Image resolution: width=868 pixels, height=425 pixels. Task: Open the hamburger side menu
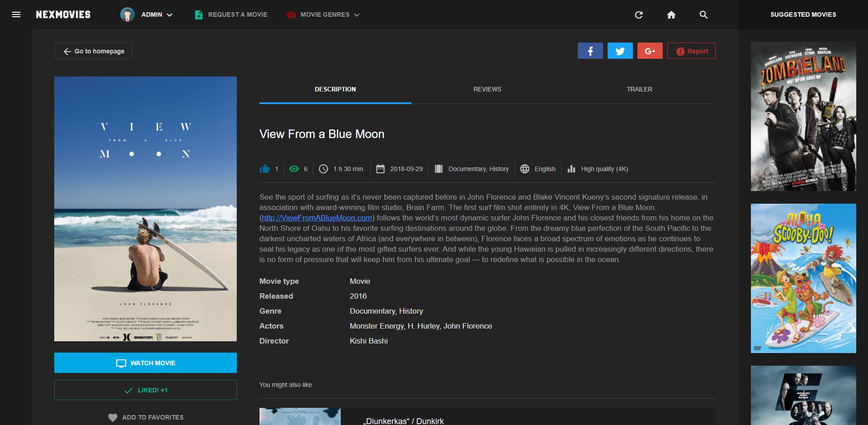pos(16,14)
